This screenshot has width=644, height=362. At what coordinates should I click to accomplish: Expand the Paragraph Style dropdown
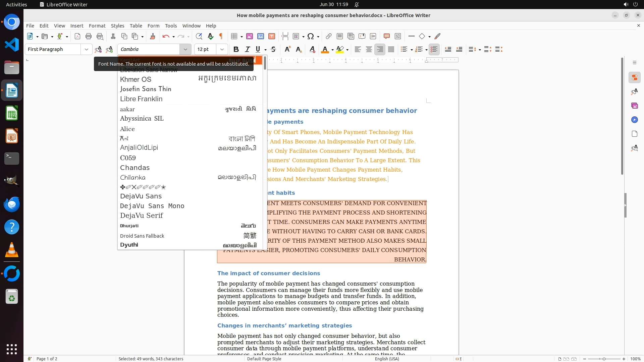86,49
